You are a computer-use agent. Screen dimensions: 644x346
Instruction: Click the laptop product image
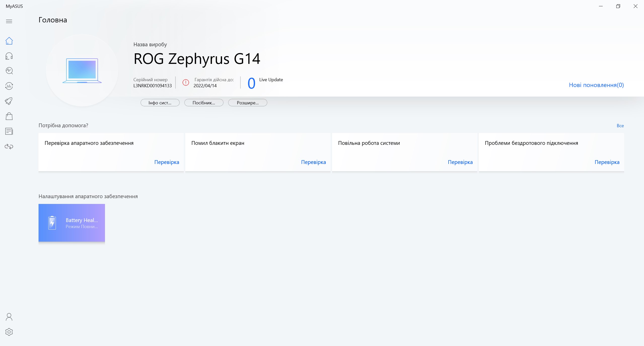[x=82, y=70]
